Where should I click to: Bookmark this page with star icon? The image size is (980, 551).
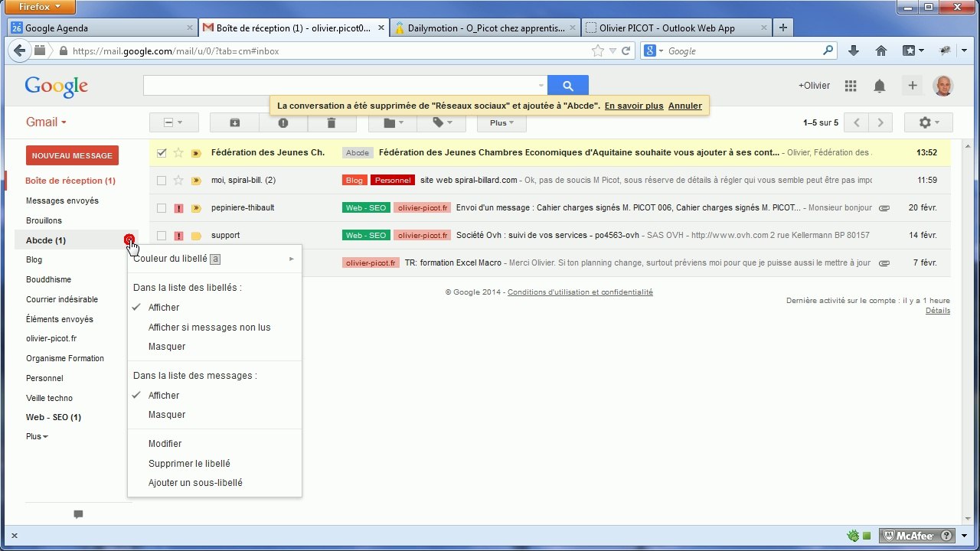point(598,51)
